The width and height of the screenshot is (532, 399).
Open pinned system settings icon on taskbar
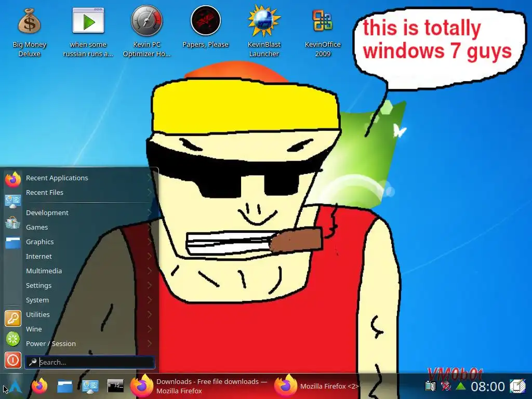tap(90, 387)
